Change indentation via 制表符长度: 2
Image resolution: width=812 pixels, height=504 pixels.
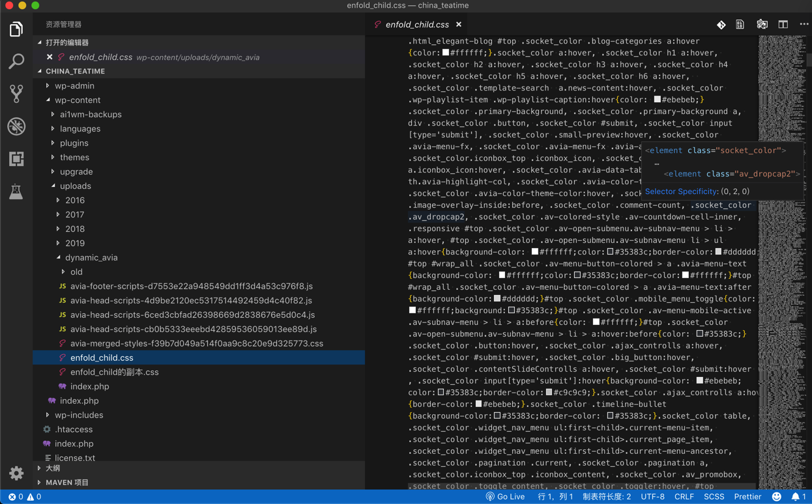607,497
